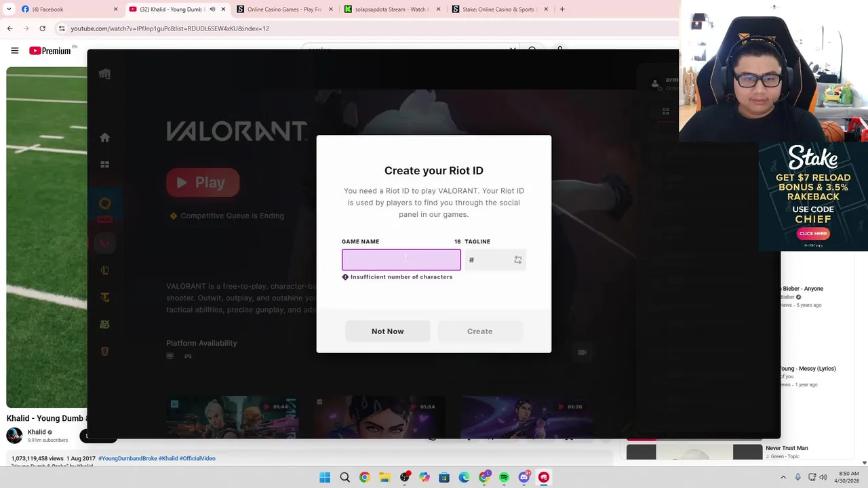
Task: Open File Explorer from the taskbar
Action: pyautogui.click(x=384, y=477)
